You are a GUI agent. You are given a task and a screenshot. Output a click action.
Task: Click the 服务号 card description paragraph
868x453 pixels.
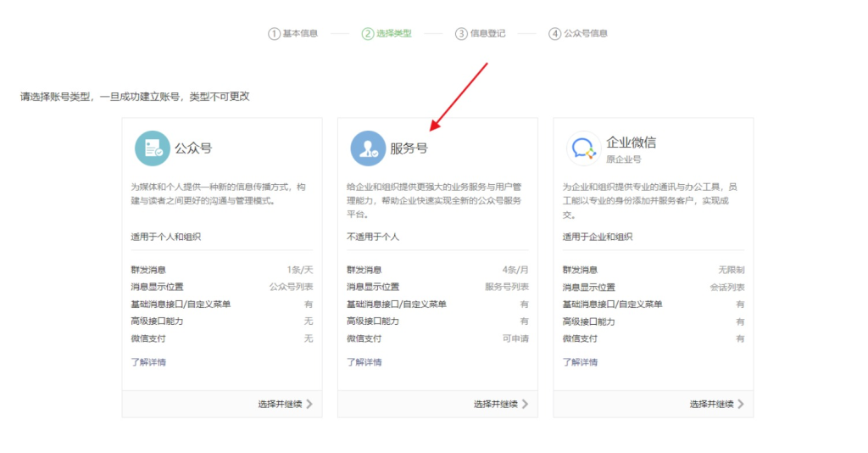pyautogui.click(x=434, y=200)
